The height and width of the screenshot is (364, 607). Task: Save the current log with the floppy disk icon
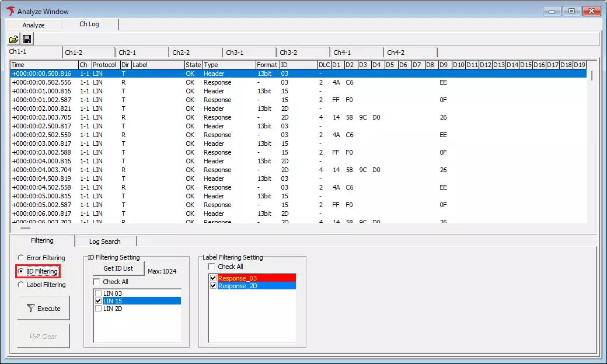pos(27,38)
